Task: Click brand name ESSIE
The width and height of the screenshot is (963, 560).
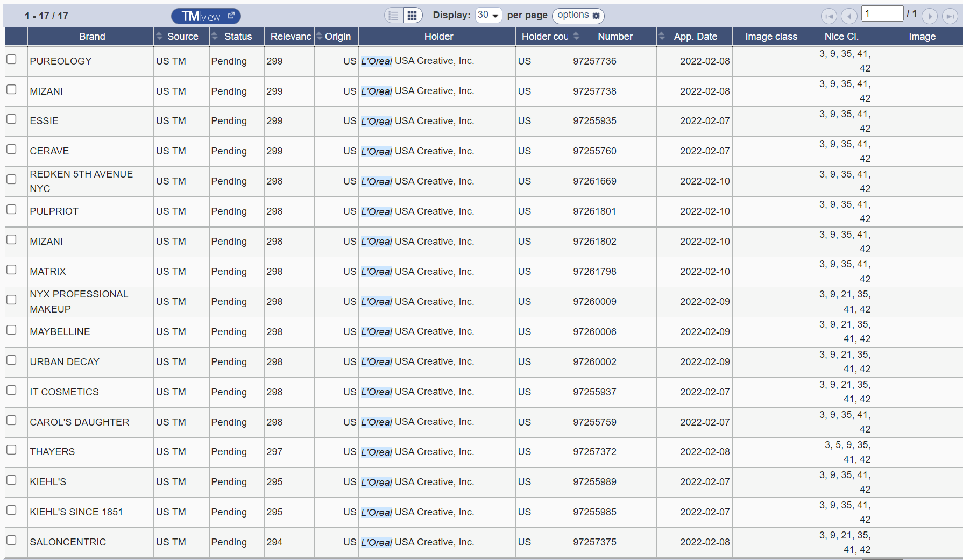Action: tap(44, 121)
